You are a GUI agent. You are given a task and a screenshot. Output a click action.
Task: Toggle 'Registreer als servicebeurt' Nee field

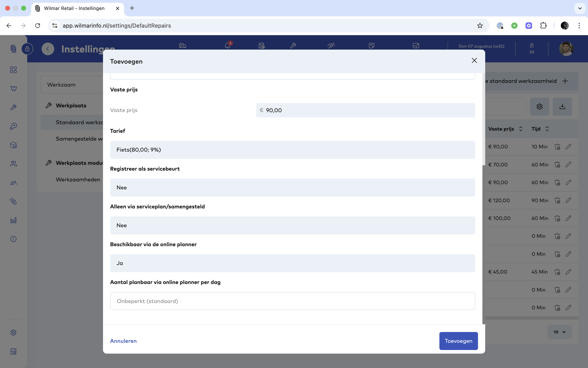(x=292, y=188)
